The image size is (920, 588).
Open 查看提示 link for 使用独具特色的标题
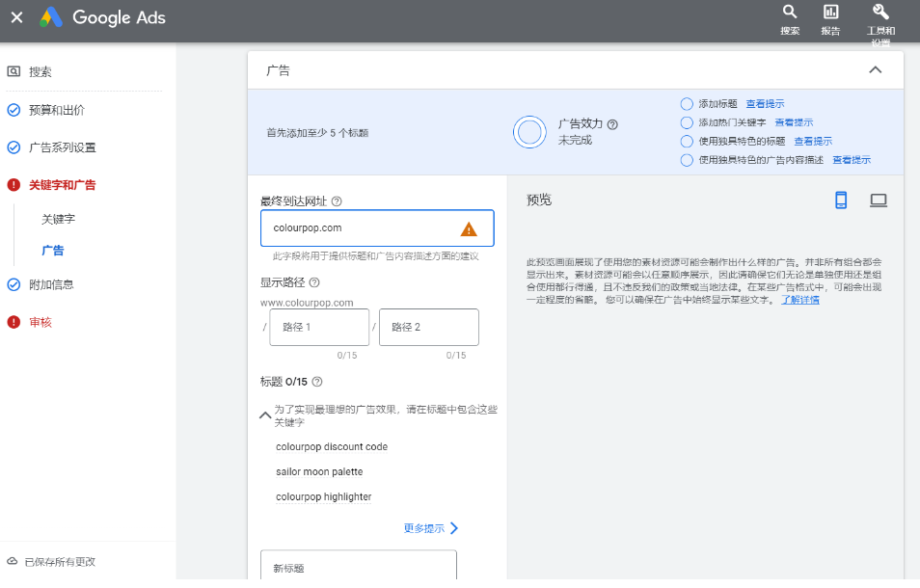tap(813, 142)
